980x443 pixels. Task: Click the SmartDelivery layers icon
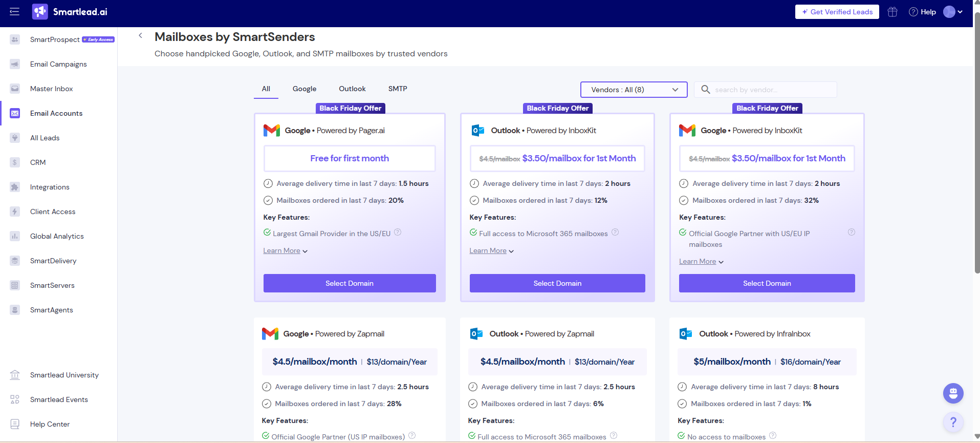[15, 261]
